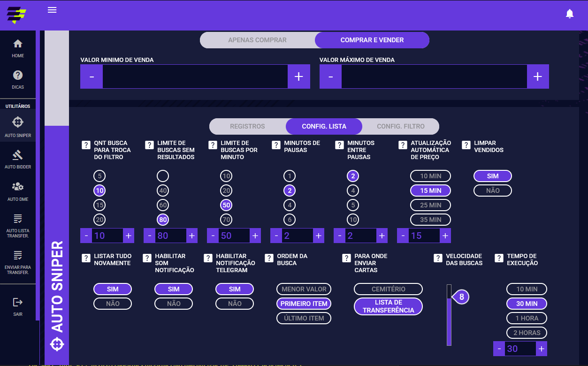
Task: Open Auto DME tool
Action: [18, 191]
